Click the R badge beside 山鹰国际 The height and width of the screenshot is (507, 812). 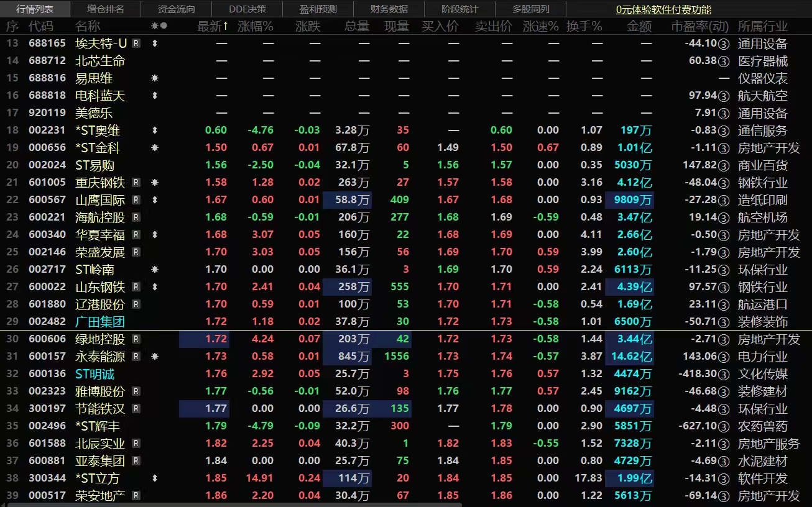[136, 200]
